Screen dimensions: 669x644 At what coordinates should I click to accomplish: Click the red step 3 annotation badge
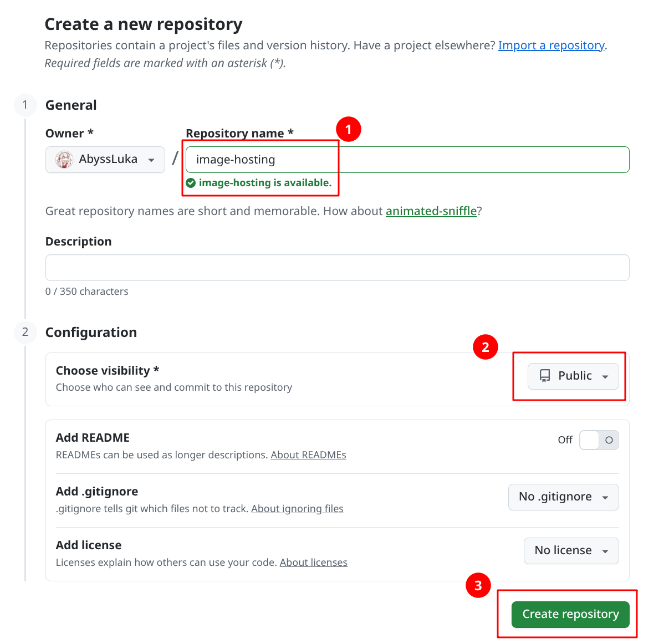tap(478, 585)
